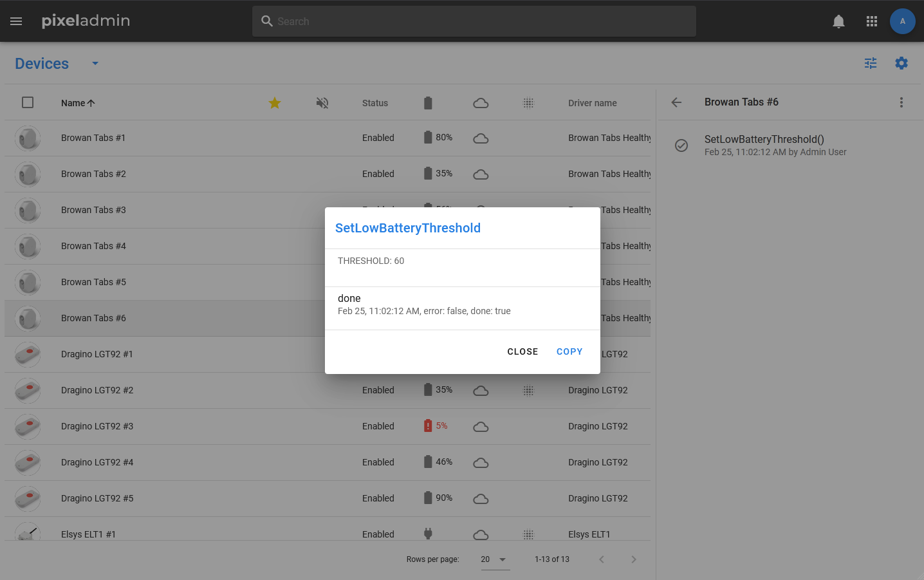This screenshot has height=580, width=924.
Task: Open the rows per page dropdown
Action: tap(494, 559)
